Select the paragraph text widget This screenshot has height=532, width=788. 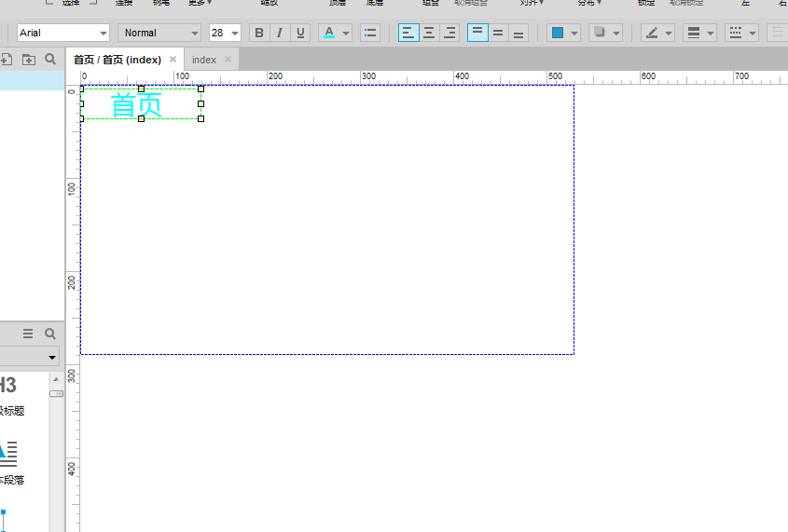[x=10, y=463]
